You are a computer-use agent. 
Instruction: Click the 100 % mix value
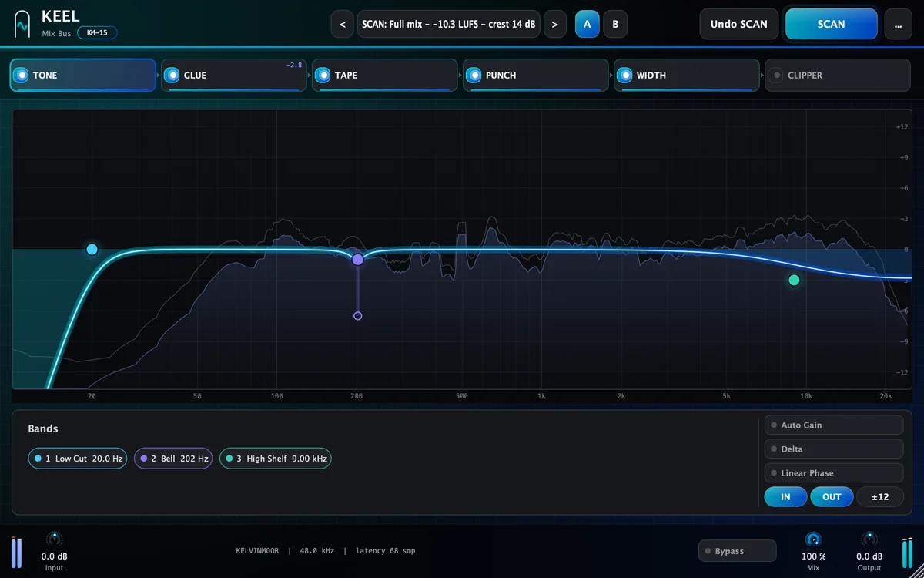tap(813, 556)
